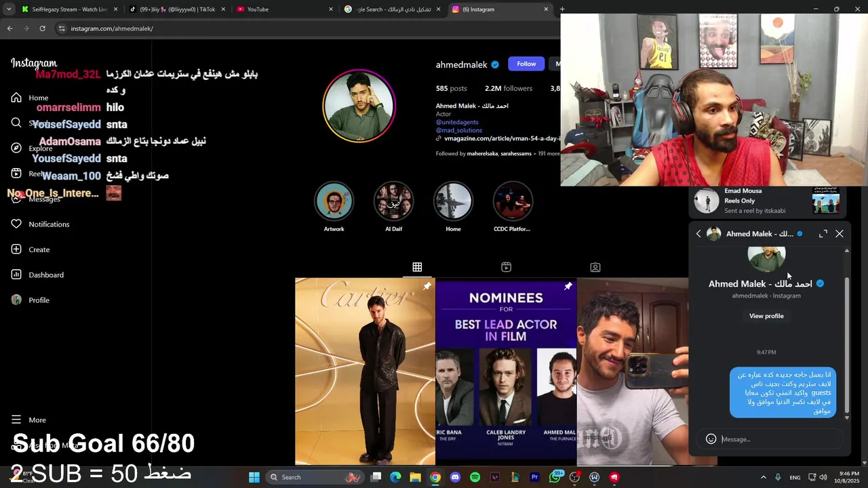868x488 pixels.
Task: Click the microphone tray icon
Action: pos(778,477)
